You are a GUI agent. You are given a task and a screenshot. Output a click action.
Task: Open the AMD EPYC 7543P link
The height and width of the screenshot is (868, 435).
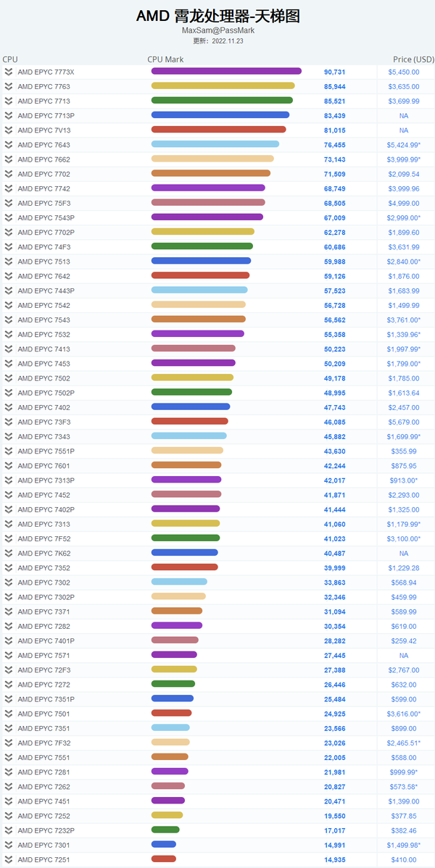[46, 217]
